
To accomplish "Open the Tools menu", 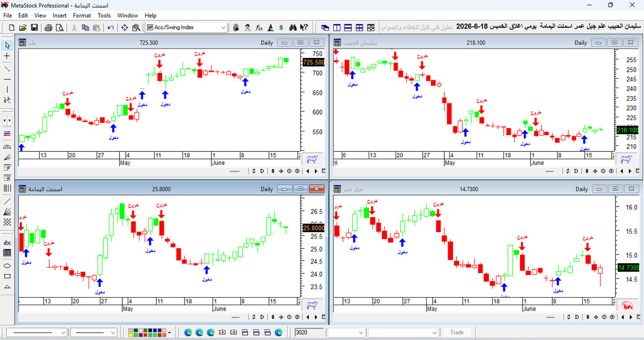I will (x=104, y=16).
